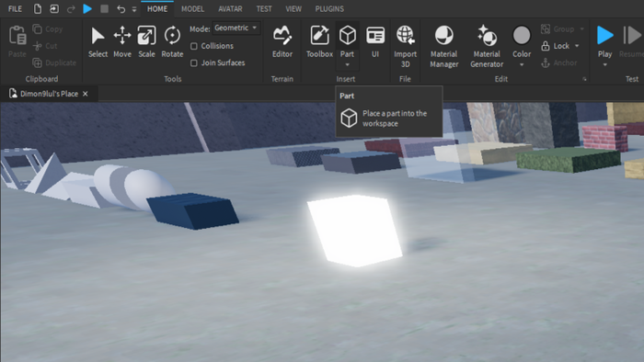
Task: Run the small blue play icon in the top bar
Action: [x=87, y=8]
